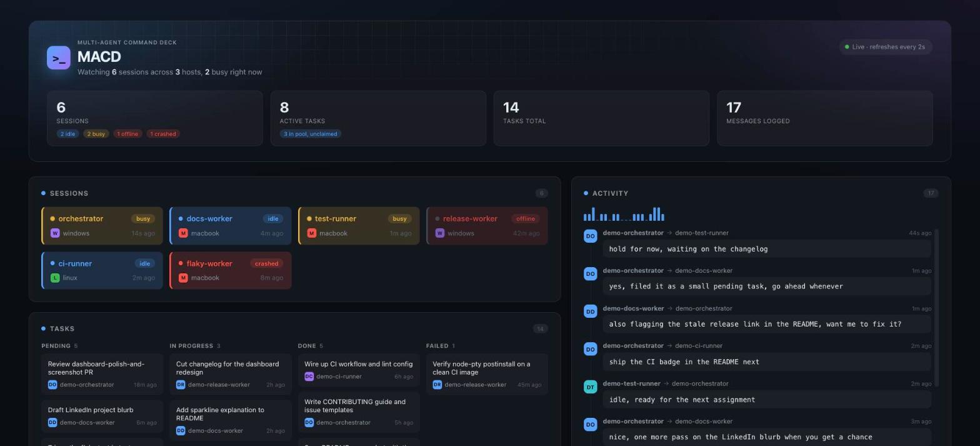Click the '1 crashed' session badge
This screenshot has width=980, height=446.
pyautogui.click(x=163, y=134)
